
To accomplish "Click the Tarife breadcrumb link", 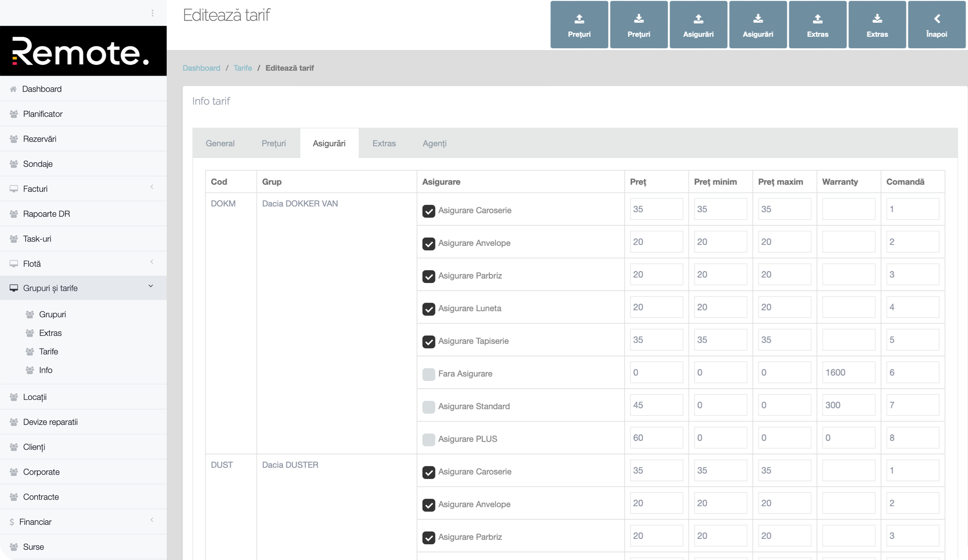I will (x=243, y=68).
